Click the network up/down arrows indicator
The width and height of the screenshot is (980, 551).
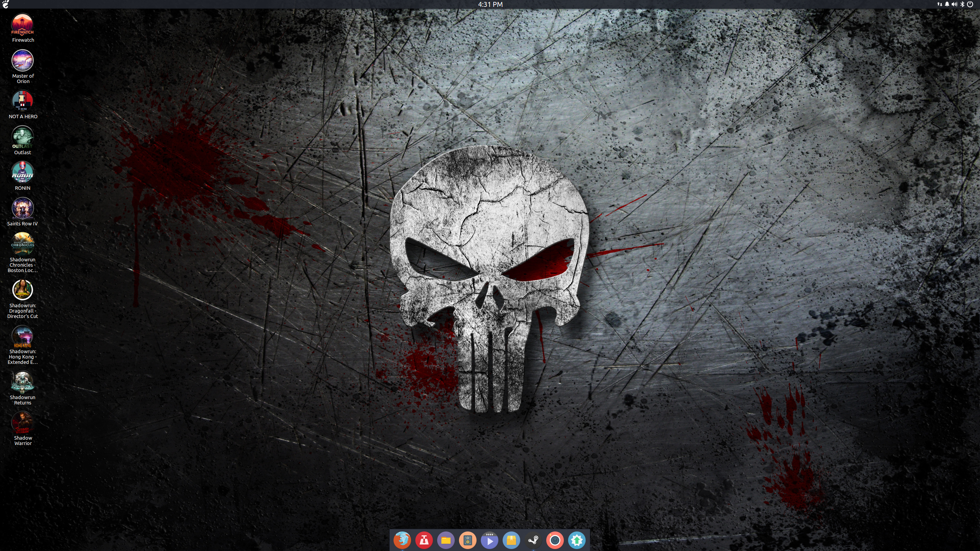click(x=939, y=4)
